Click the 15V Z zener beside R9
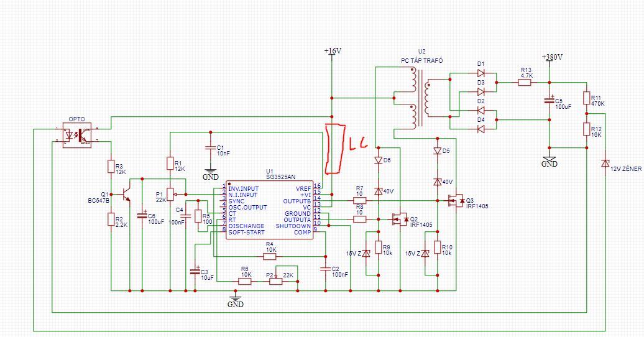644x337 pixels. (366, 254)
